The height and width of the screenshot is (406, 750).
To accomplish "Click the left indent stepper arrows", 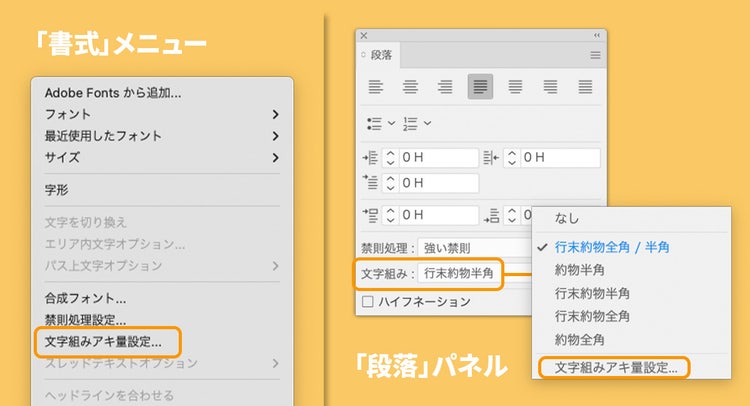I will click(390, 158).
